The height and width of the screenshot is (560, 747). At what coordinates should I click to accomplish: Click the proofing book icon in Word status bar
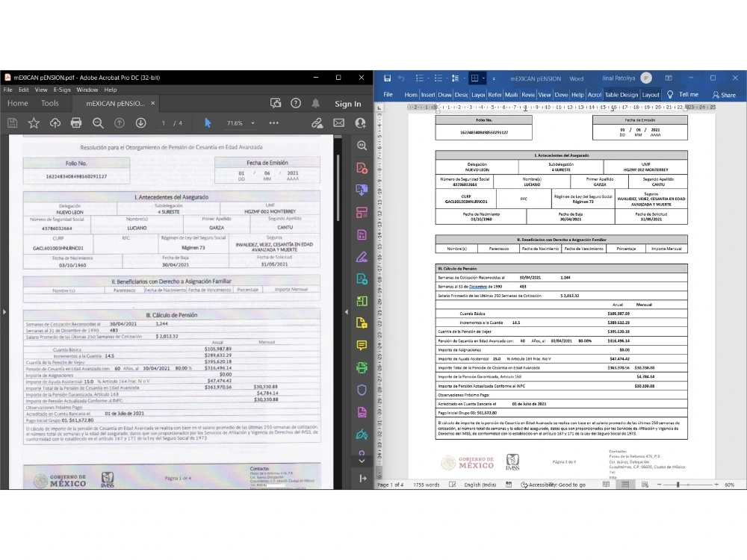click(452, 485)
